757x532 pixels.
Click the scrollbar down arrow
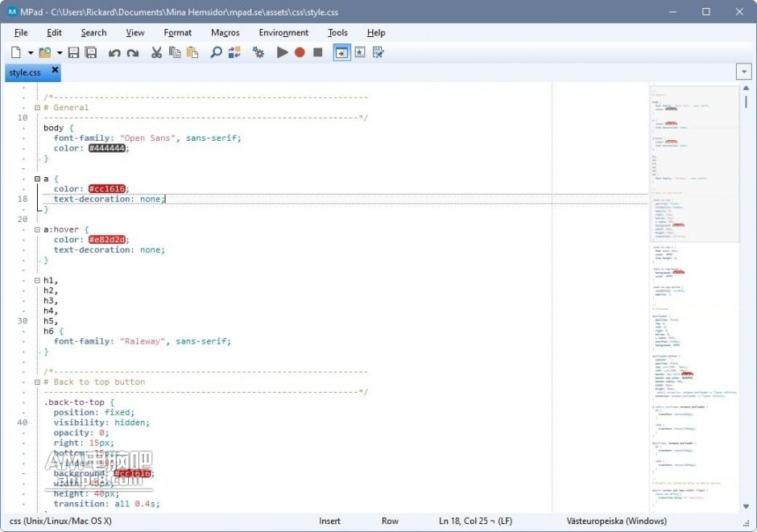(746, 506)
